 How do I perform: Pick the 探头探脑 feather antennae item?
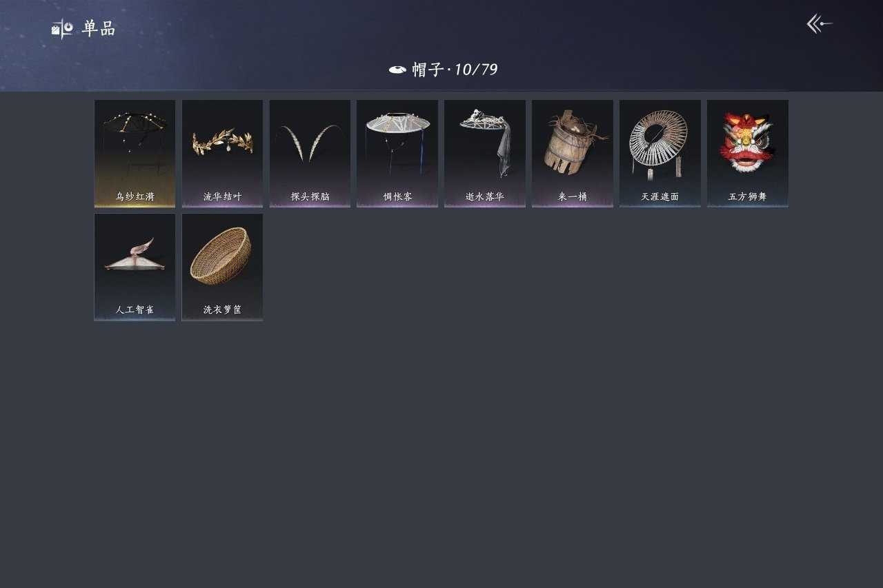[x=310, y=153]
